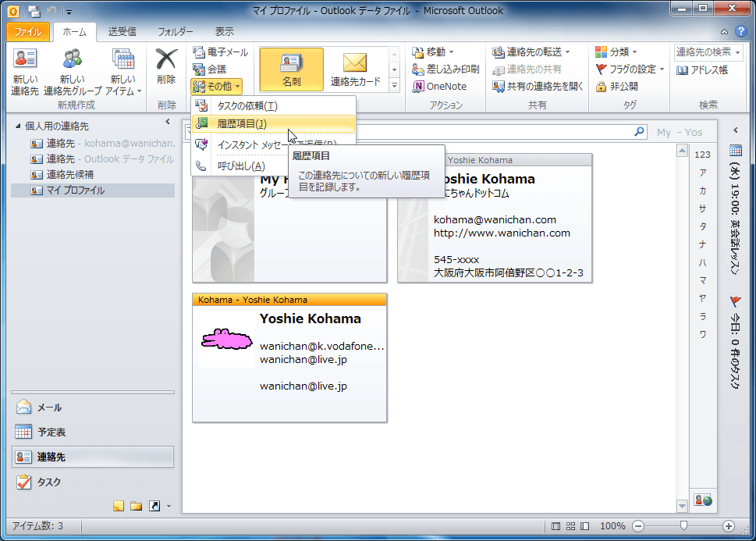The width and height of the screenshot is (756, 541).
Task: Collapse the その他 dropdown button
Action: [216, 87]
